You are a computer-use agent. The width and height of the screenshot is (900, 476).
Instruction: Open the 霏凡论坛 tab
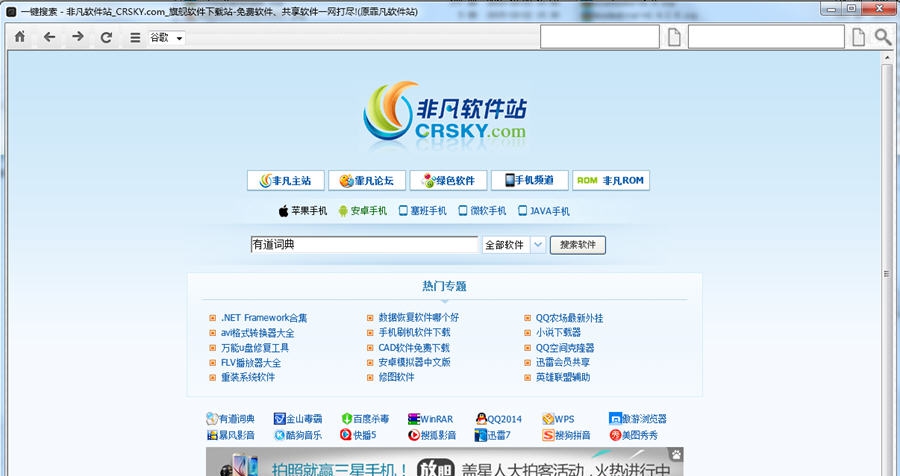coord(367,180)
